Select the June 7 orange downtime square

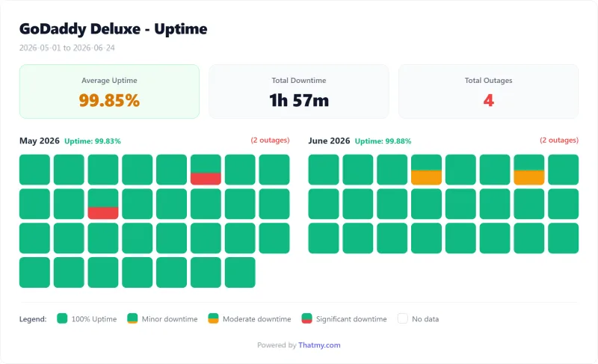(x=529, y=170)
